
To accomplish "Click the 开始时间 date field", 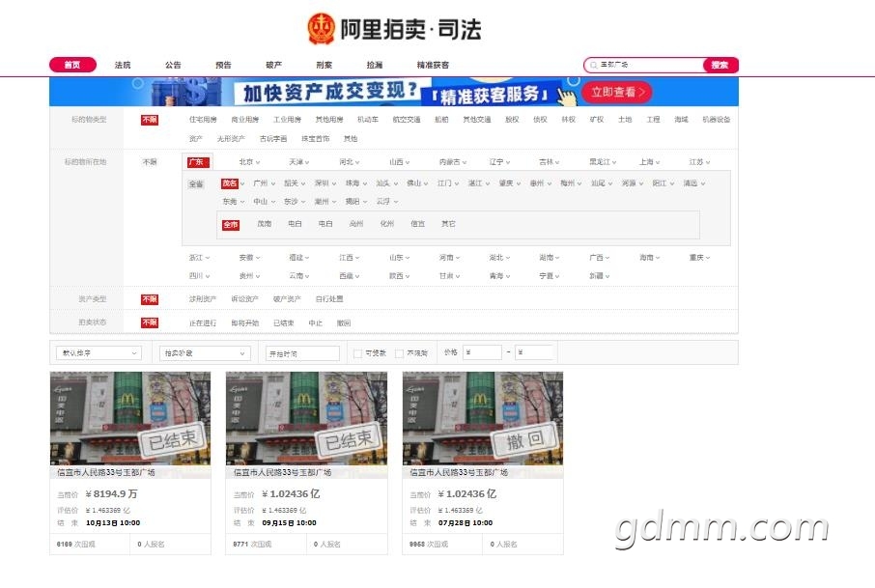I will 302,353.
